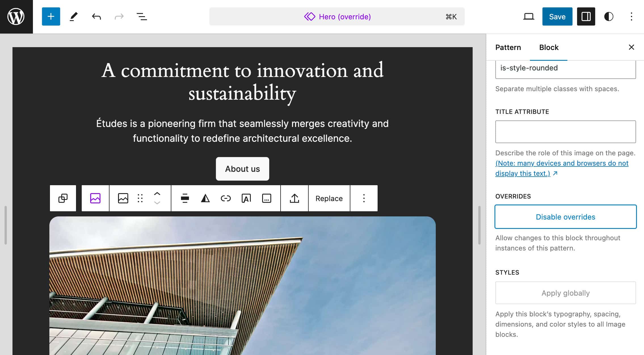The height and width of the screenshot is (355, 644).
Task: Select the text overlay icon
Action: [246, 198]
